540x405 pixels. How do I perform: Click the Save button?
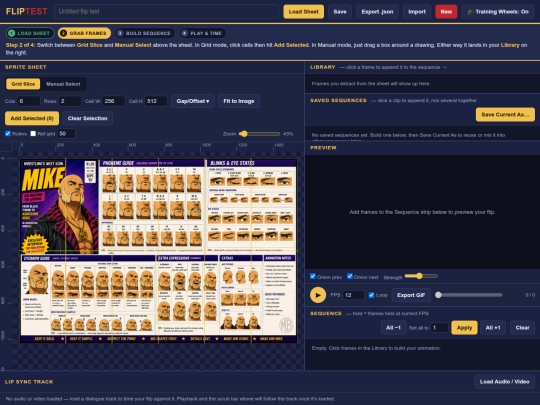coord(340,12)
